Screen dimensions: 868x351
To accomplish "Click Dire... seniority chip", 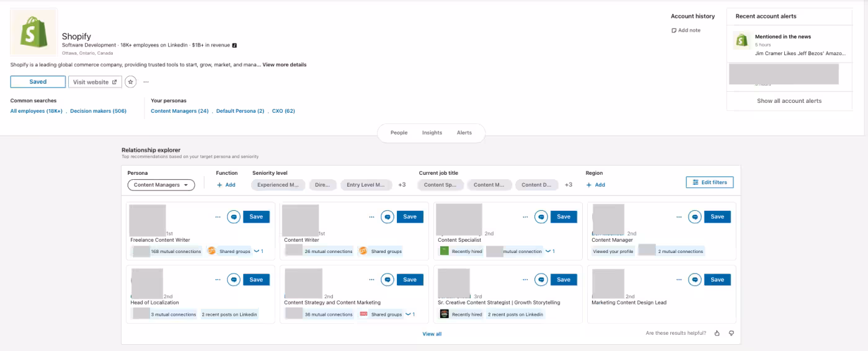I will click(322, 185).
